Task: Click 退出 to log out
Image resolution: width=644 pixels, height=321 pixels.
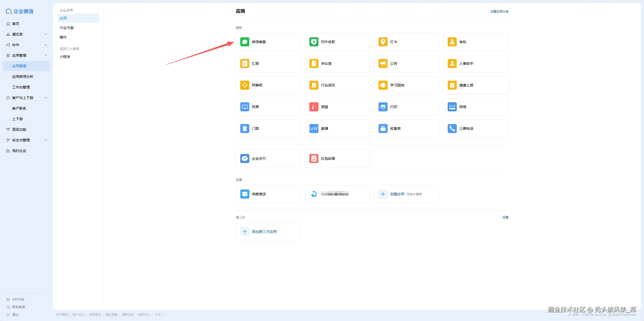Action: 15,315
